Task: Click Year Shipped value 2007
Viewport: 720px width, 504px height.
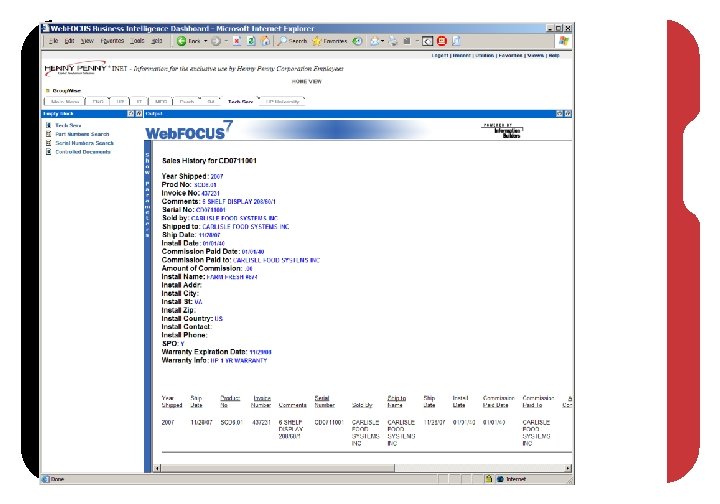Action: pos(217,176)
